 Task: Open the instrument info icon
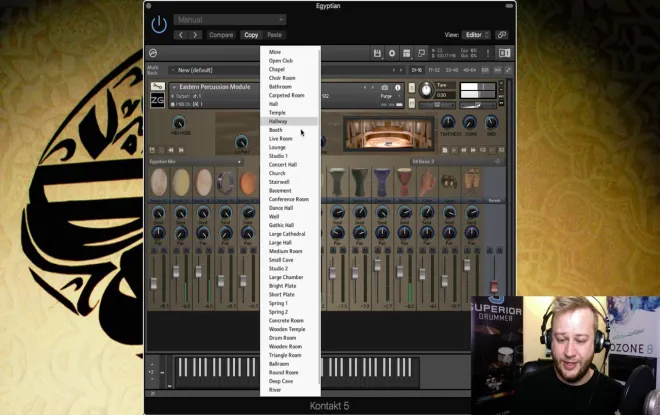point(397,88)
